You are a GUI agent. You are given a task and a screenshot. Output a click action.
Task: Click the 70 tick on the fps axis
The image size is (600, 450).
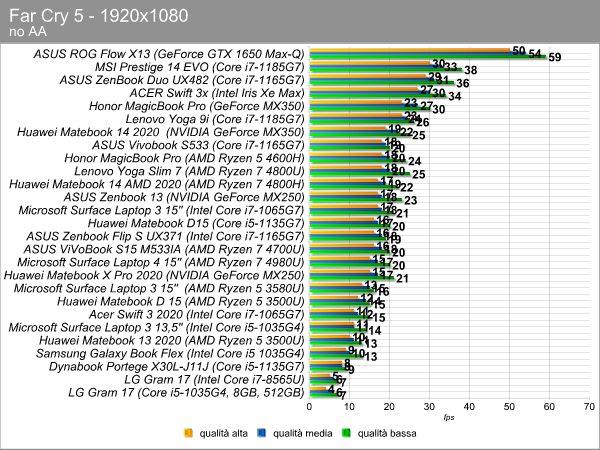click(x=589, y=407)
